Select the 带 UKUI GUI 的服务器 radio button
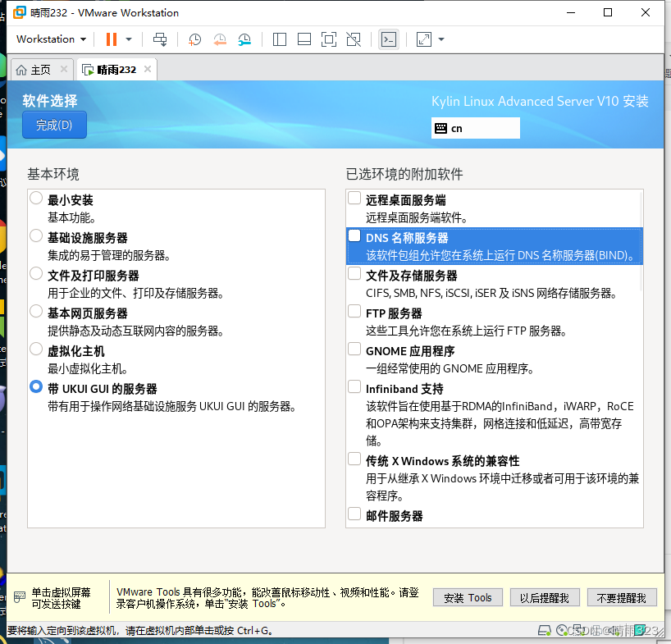 (x=36, y=386)
